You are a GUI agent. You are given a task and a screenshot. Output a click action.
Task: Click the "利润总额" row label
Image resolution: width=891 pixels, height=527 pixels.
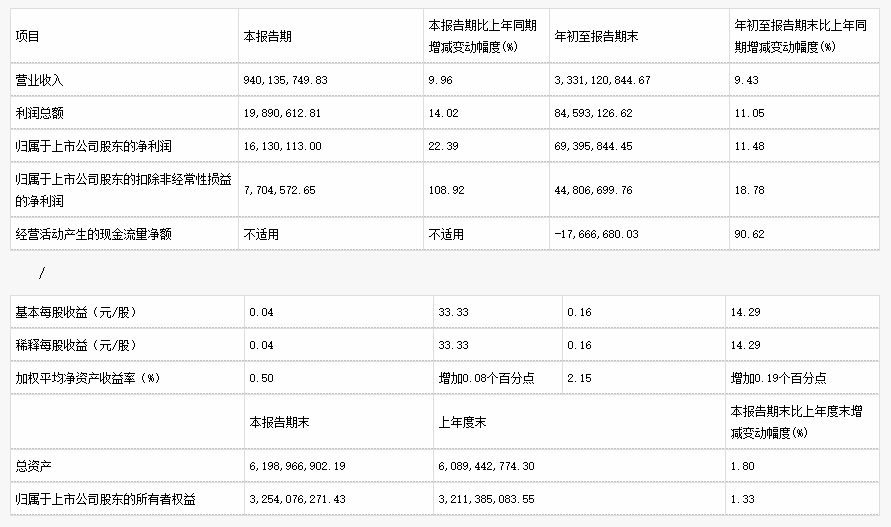coord(39,113)
